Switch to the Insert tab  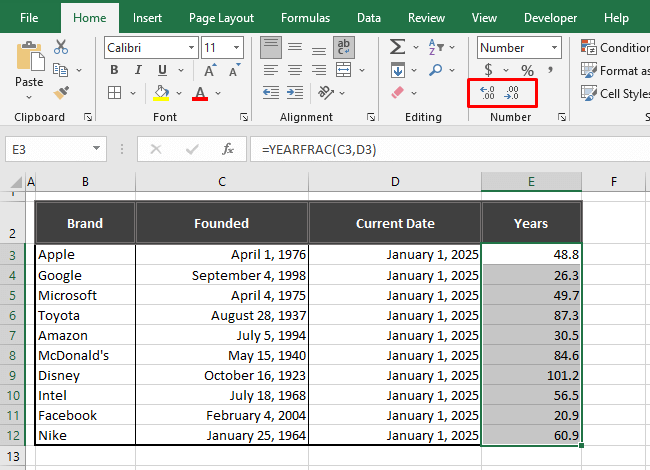tap(147, 18)
